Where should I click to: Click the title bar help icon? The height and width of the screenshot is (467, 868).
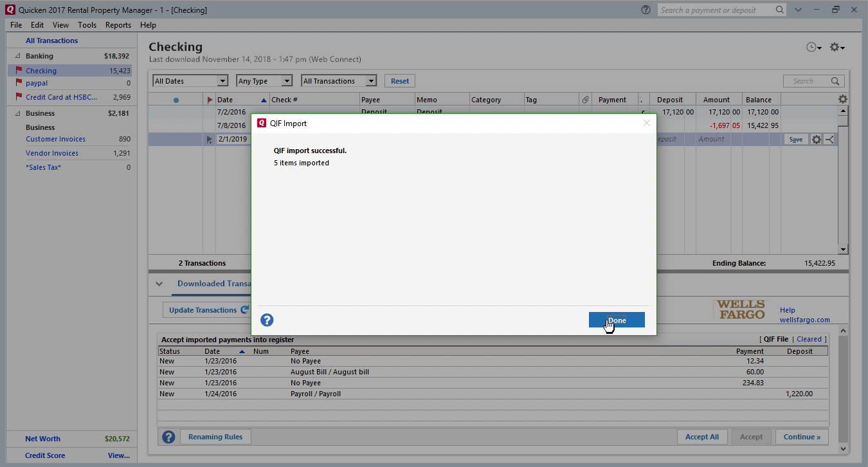click(646, 10)
